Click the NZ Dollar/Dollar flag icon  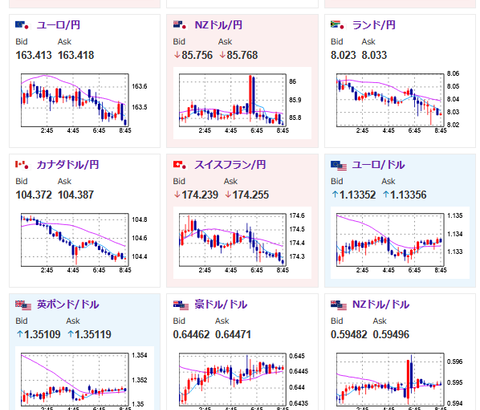tap(339, 305)
